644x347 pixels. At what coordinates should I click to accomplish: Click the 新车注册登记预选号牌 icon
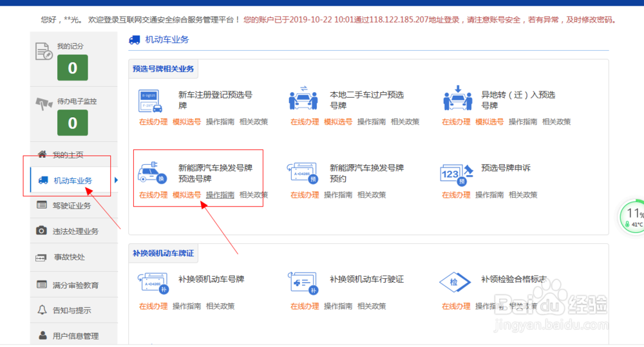tap(150, 100)
